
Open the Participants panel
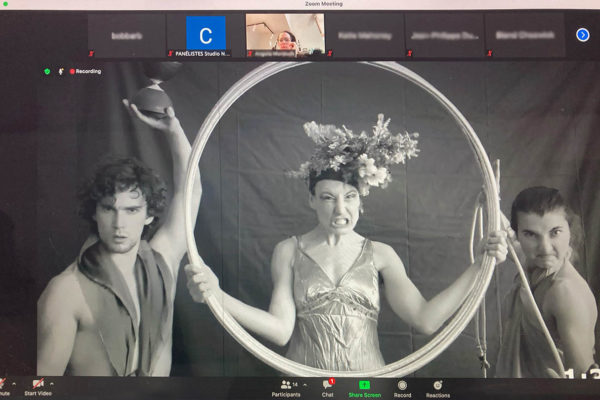(285, 386)
